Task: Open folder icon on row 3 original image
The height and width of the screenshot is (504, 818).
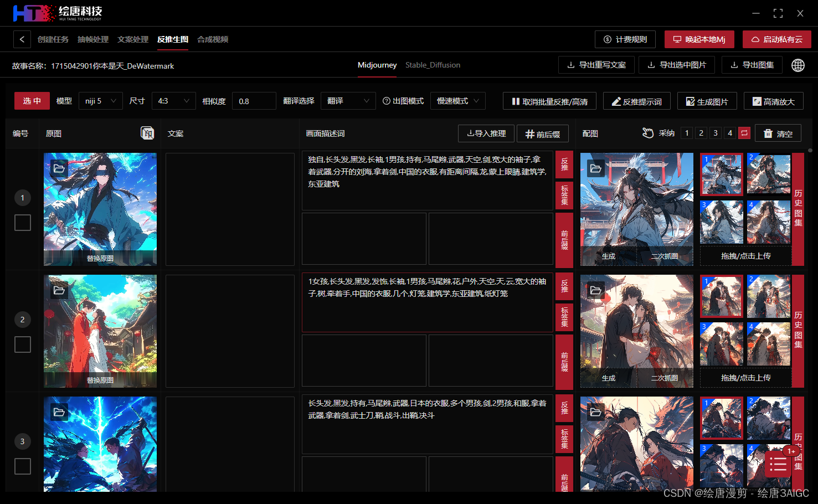Action: pos(59,412)
